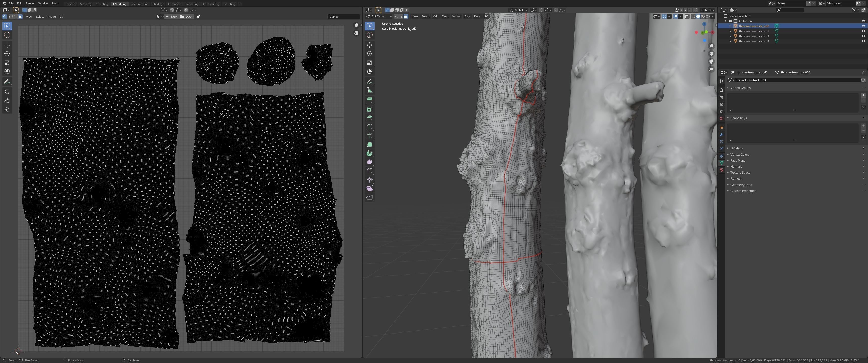Click the pan hand icon in 3D viewport
This screenshot has height=363, width=868.
click(x=711, y=54)
